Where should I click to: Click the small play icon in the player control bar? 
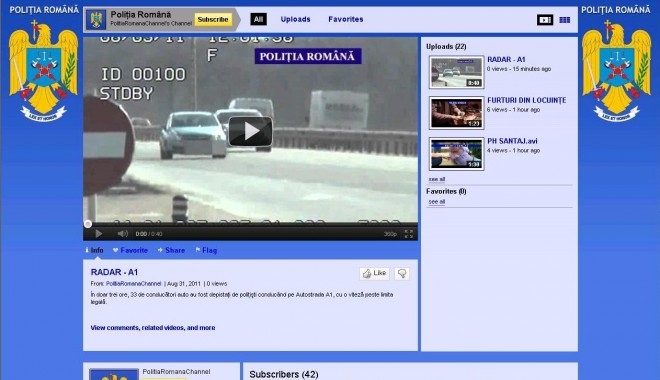click(98, 234)
